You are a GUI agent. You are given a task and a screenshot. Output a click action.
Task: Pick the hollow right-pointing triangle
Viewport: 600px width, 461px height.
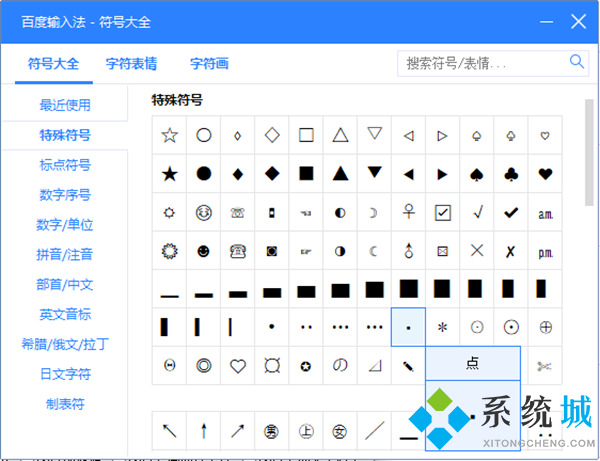[443, 135]
